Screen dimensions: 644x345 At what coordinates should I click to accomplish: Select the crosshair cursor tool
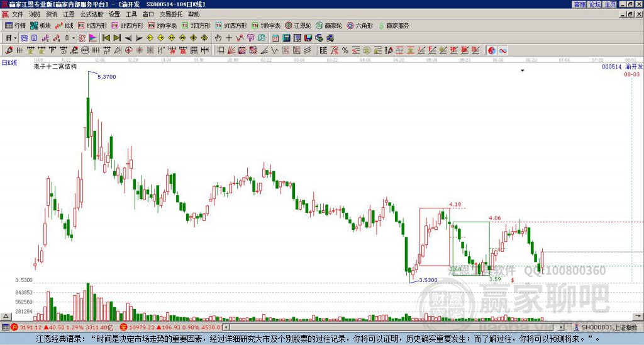(x=229, y=38)
